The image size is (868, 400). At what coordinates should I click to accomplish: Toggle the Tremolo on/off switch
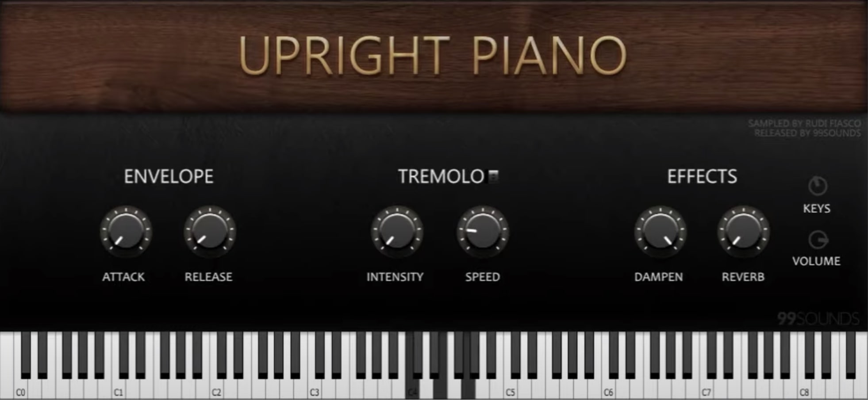(493, 176)
